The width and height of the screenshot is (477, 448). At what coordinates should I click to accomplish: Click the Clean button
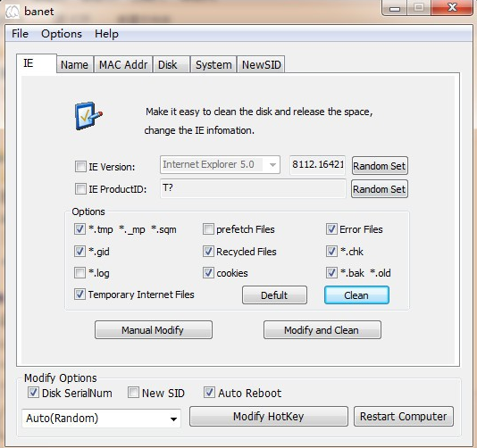point(356,295)
